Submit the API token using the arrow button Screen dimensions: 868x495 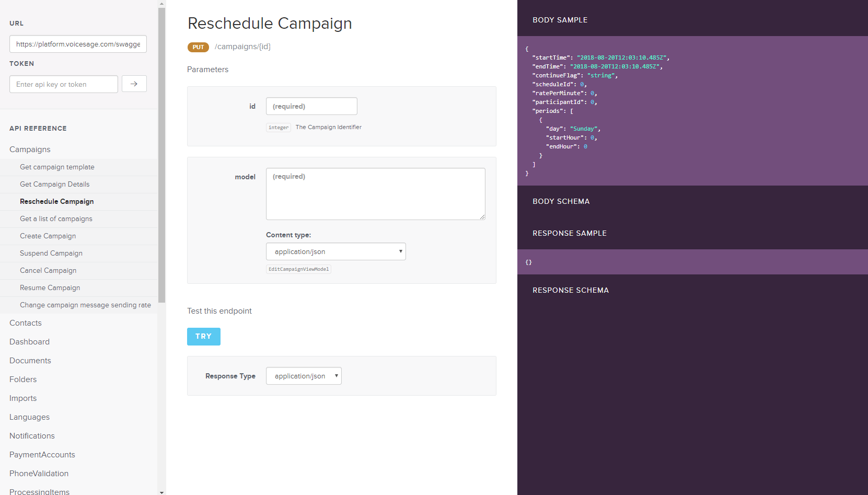point(134,84)
